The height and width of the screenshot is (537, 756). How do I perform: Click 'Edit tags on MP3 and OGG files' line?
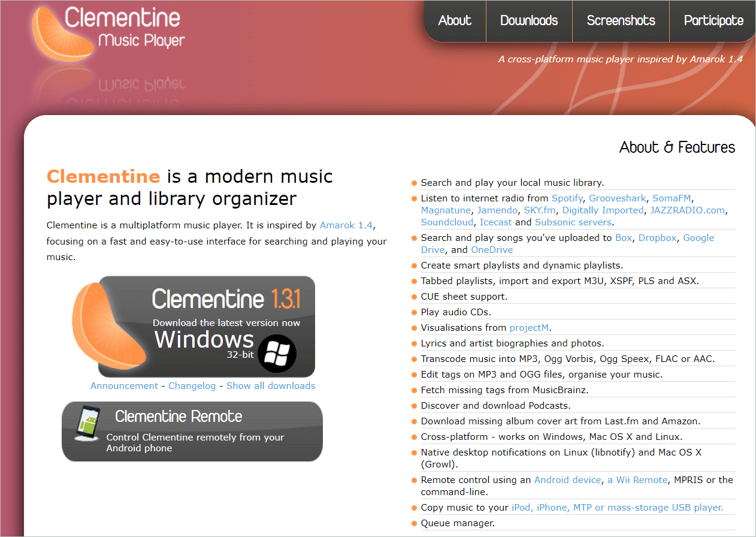[x=542, y=375]
